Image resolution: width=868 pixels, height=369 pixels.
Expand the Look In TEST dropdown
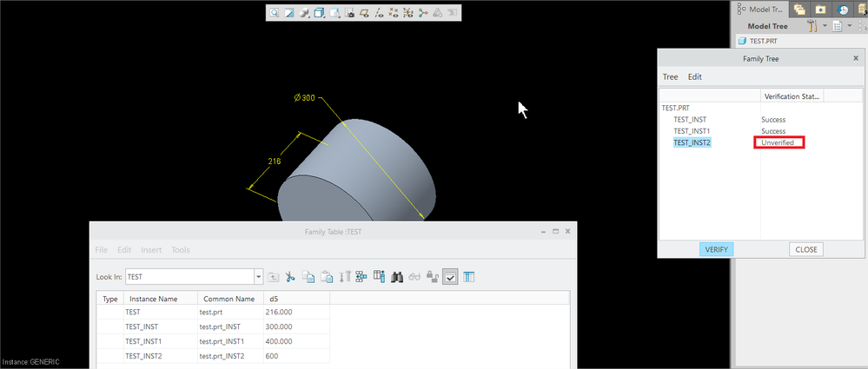tap(258, 277)
